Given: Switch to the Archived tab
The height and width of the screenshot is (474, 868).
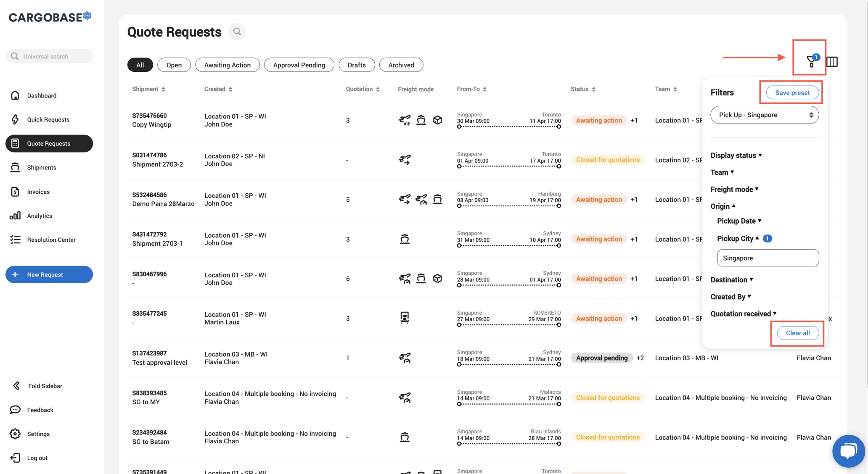Looking at the screenshot, I should (401, 65).
